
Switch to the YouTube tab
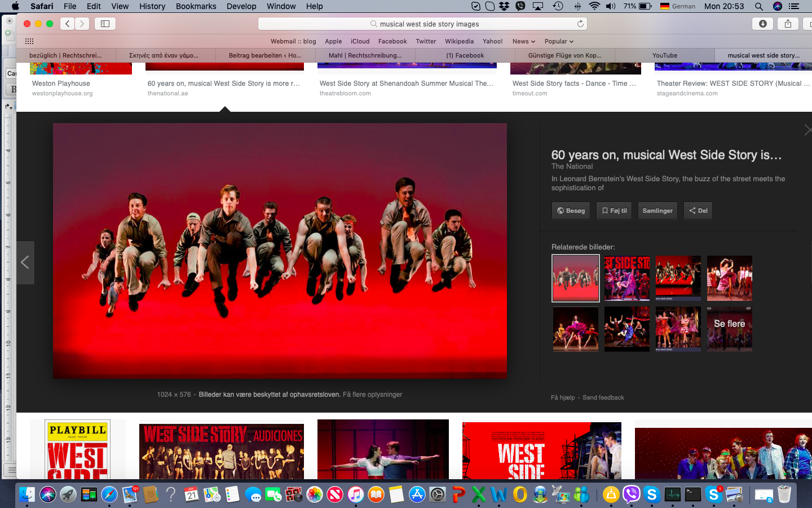665,55
